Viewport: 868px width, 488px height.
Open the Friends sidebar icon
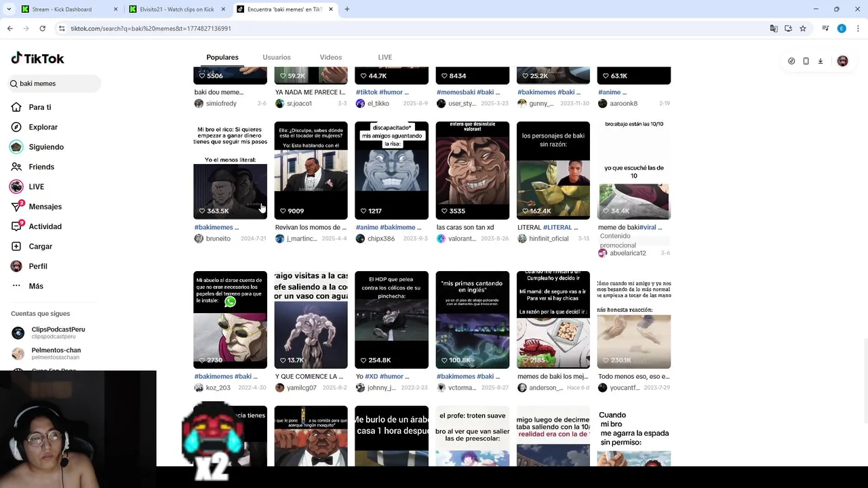point(16,167)
